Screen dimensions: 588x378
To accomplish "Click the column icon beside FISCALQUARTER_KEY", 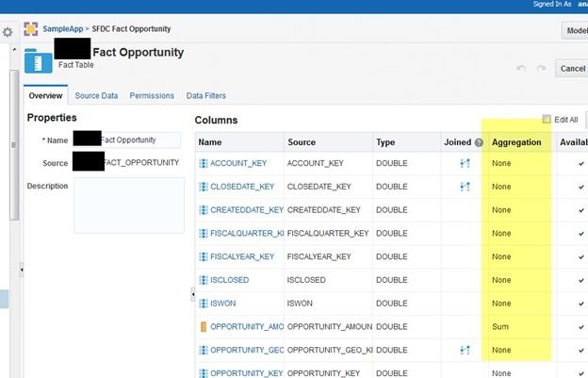I will coord(204,233).
